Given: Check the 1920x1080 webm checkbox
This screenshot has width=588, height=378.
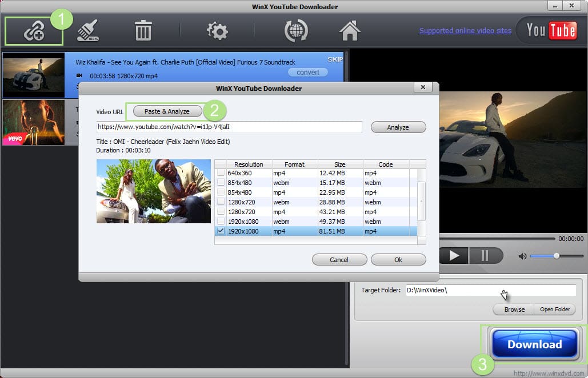Looking at the screenshot, I should pos(221,222).
